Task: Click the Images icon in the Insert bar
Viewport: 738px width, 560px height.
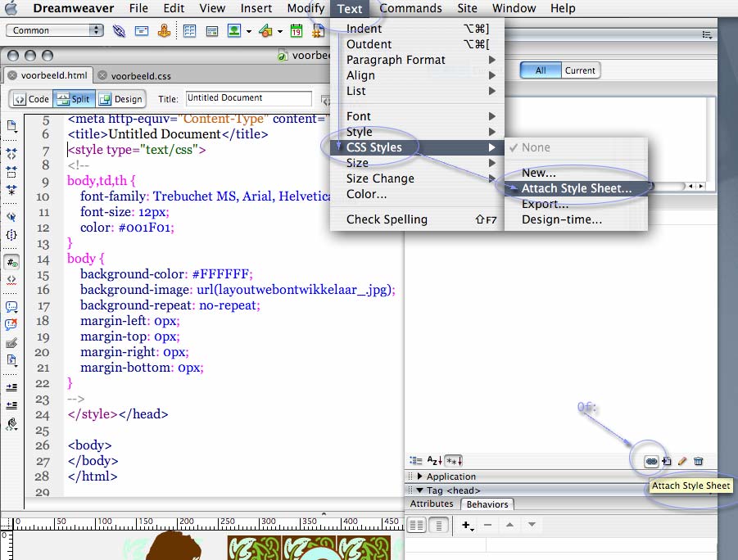Action: 234,31
